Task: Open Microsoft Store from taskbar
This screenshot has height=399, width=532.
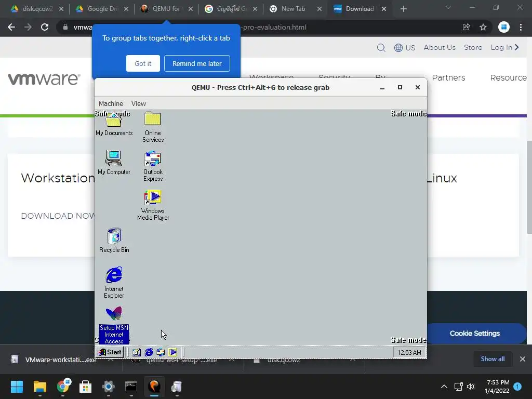Action: click(x=86, y=387)
